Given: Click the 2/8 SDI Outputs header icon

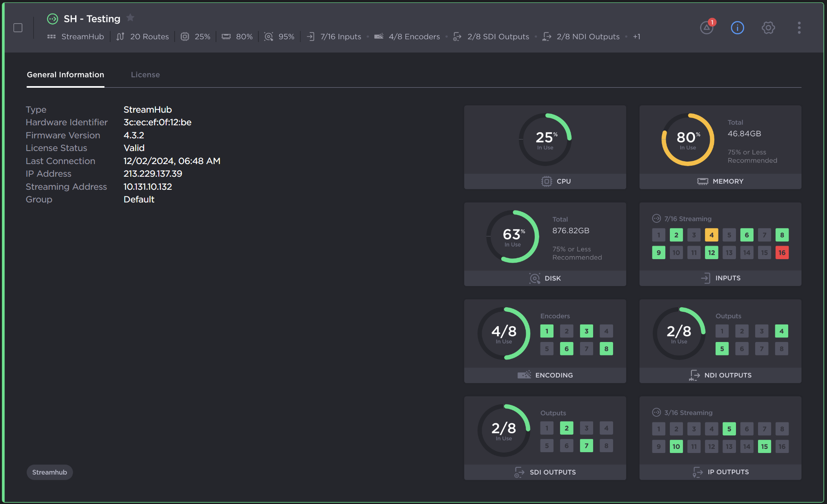Looking at the screenshot, I should coord(457,37).
